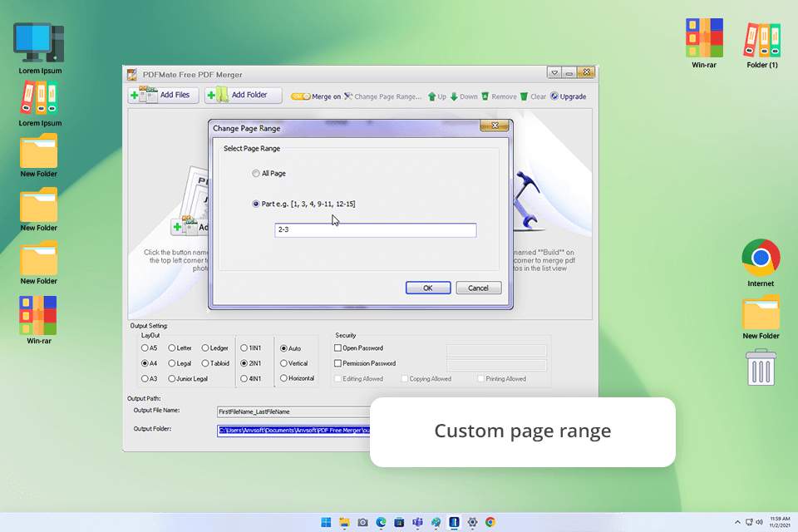Select the A3 layout radio button
The width and height of the screenshot is (798, 532).
pyautogui.click(x=145, y=379)
